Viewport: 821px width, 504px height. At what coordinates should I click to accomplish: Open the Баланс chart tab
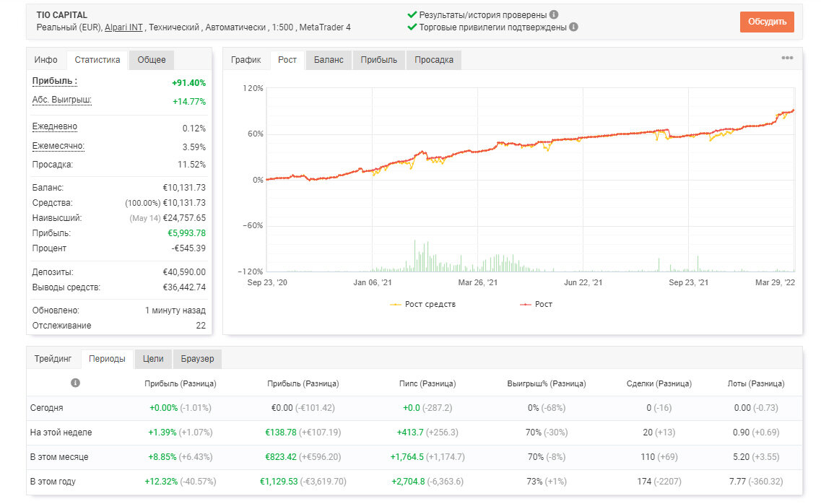329,60
